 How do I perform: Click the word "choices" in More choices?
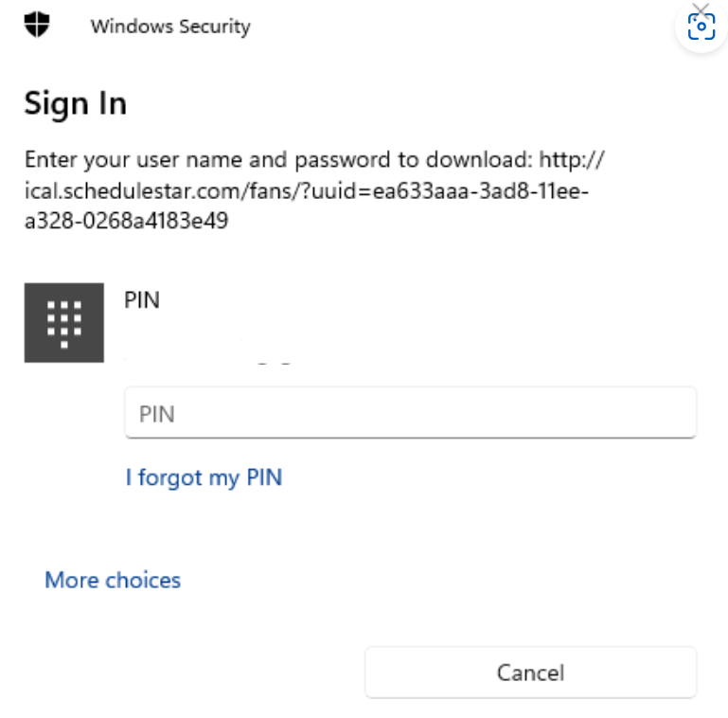(143, 580)
